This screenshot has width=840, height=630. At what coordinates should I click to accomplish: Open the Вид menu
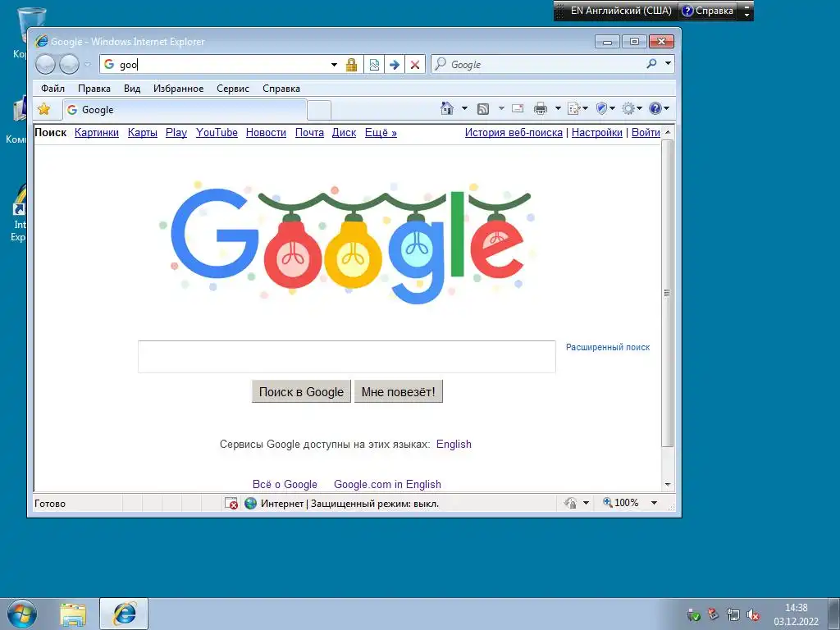pos(132,89)
